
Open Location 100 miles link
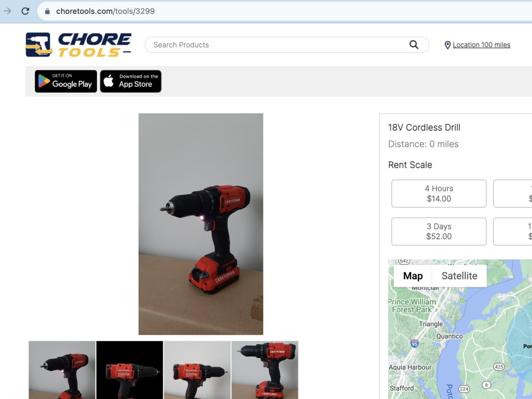click(x=481, y=45)
